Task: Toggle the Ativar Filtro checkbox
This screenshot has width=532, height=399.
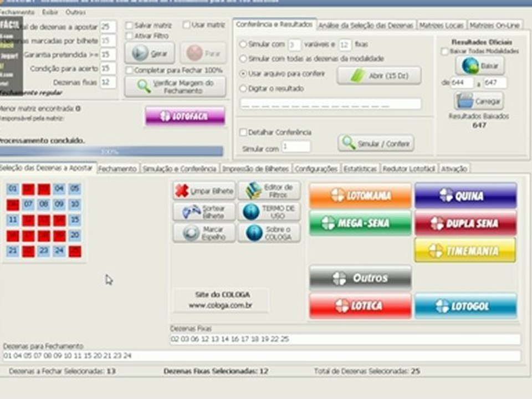Action: 129,35
